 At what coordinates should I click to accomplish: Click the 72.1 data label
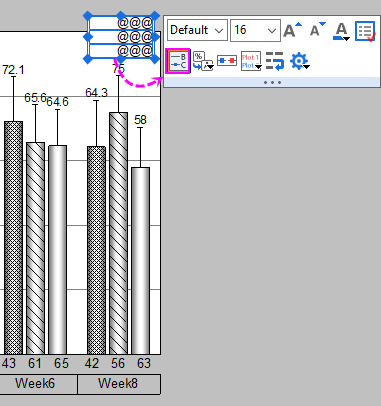pos(13,70)
